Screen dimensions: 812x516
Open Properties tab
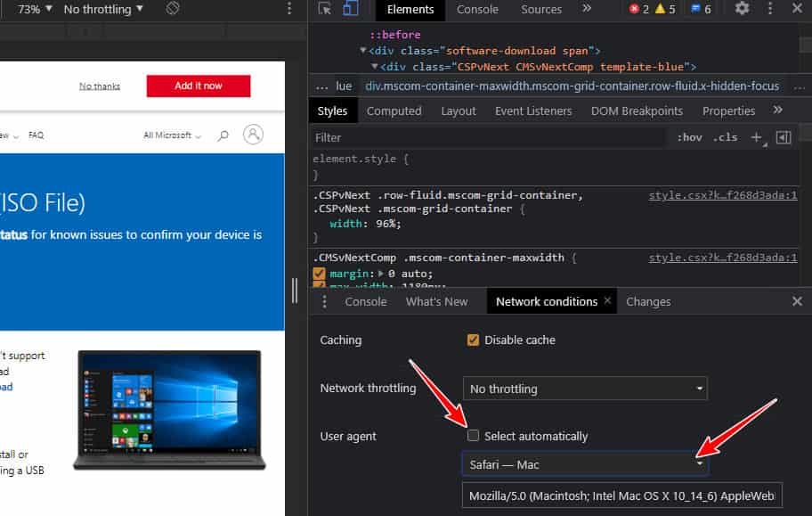click(728, 111)
